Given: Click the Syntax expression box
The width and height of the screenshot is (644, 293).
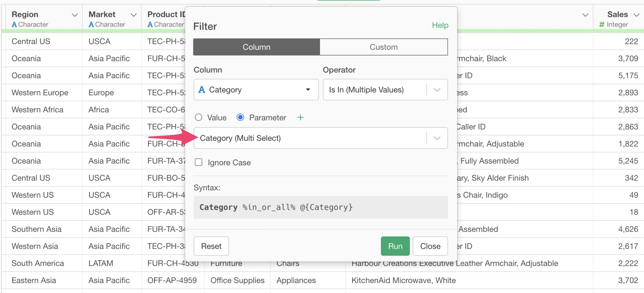Looking at the screenshot, I should pyautogui.click(x=320, y=207).
